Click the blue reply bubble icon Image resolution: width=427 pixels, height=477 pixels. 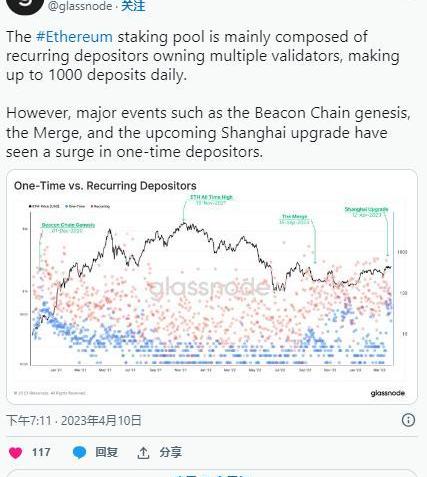pos(79,453)
